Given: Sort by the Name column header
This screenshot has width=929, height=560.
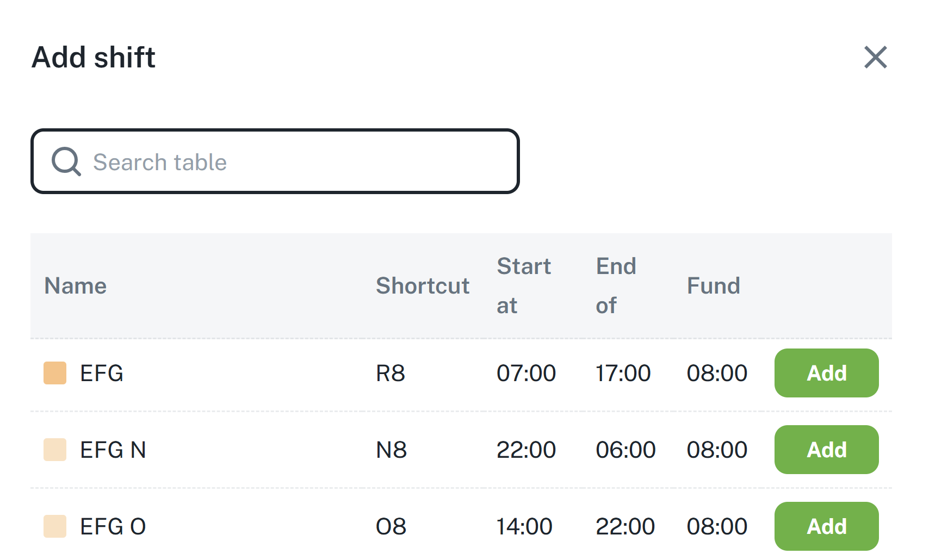Looking at the screenshot, I should (76, 286).
